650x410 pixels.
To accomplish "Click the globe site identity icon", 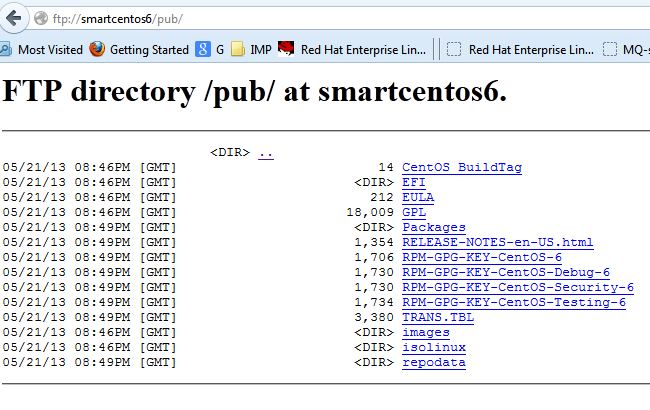I will pos(41,18).
